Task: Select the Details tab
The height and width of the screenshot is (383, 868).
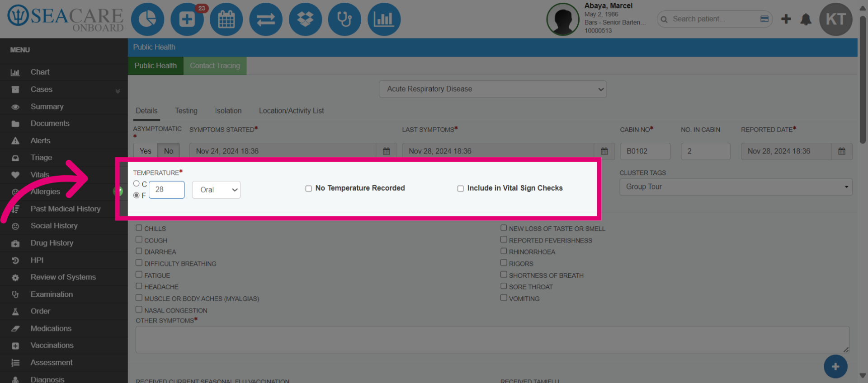Action: click(146, 111)
